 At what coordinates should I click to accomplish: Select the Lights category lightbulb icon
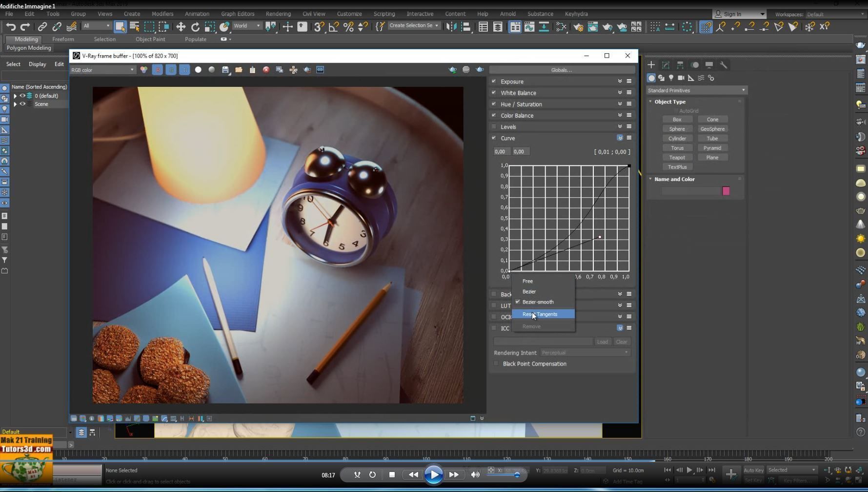671,78
